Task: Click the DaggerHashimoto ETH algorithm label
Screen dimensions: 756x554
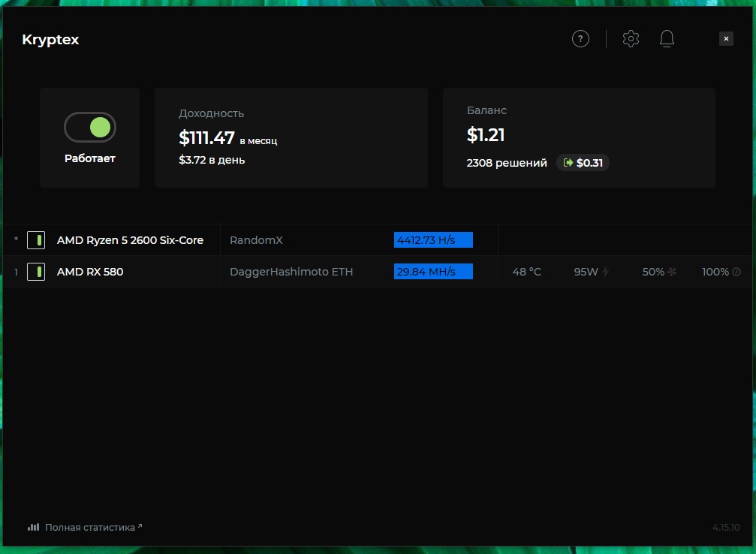Action: 291,272
